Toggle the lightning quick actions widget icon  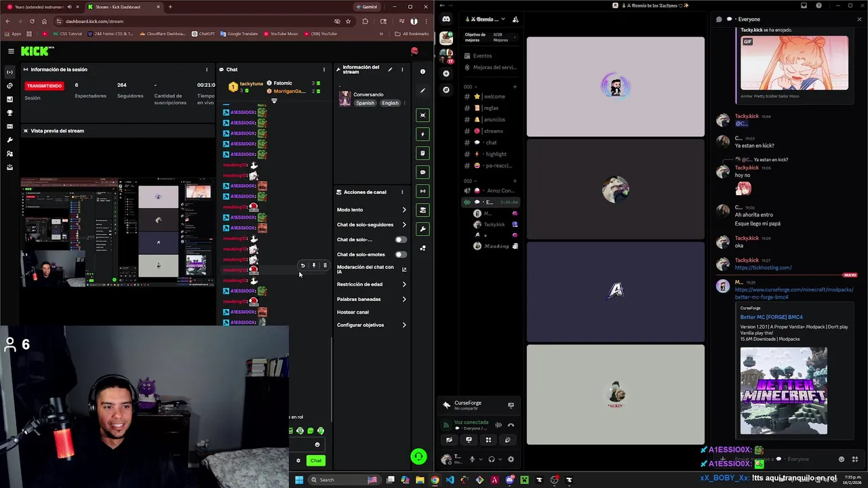423,134
